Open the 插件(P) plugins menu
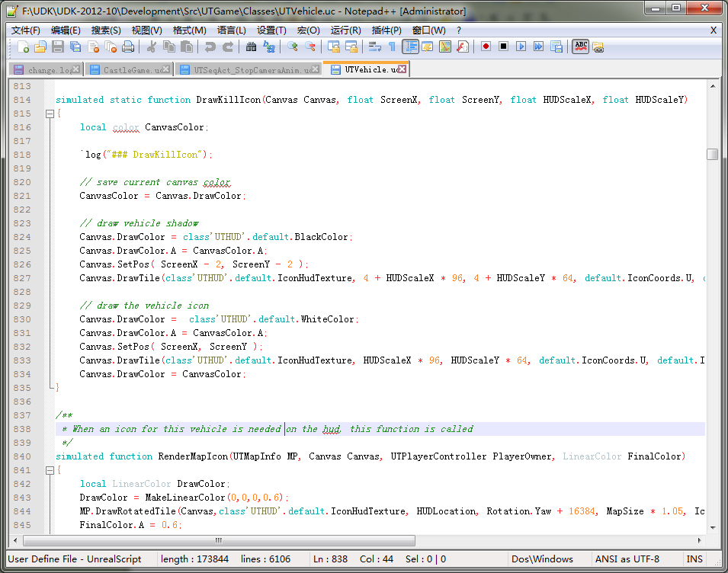Viewport: 728px width, 573px height. pos(386,30)
